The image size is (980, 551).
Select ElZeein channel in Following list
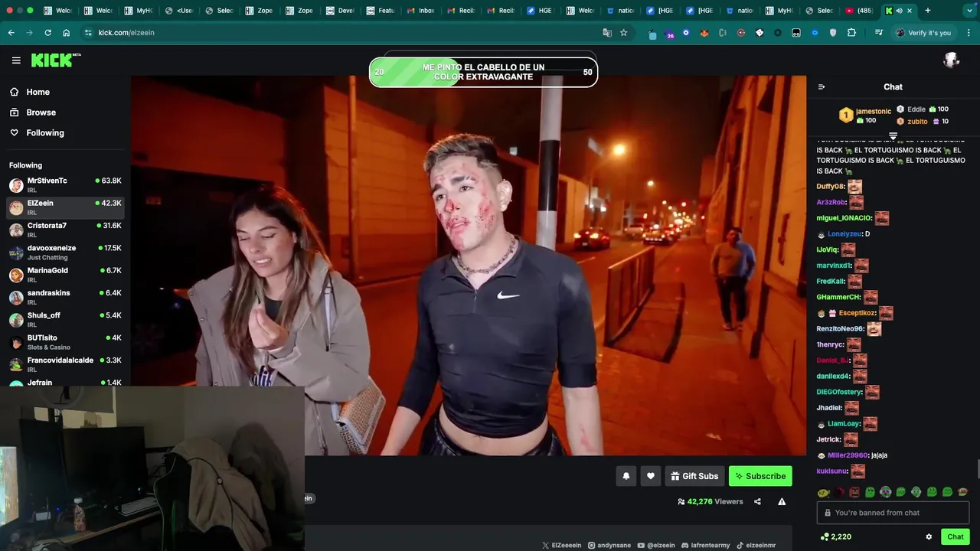pos(65,207)
